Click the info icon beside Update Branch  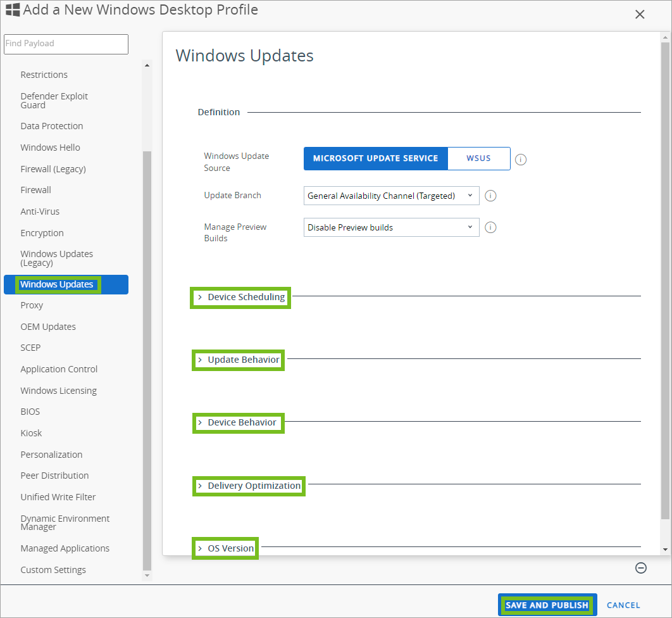(x=490, y=196)
